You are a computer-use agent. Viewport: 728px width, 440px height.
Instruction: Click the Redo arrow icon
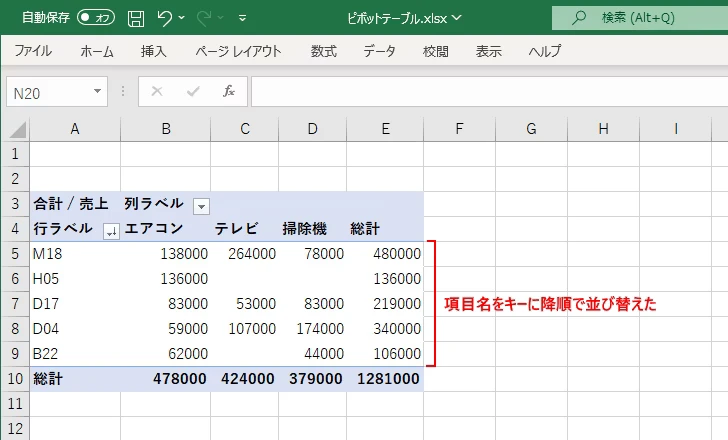pyautogui.click(x=203, y=18)
